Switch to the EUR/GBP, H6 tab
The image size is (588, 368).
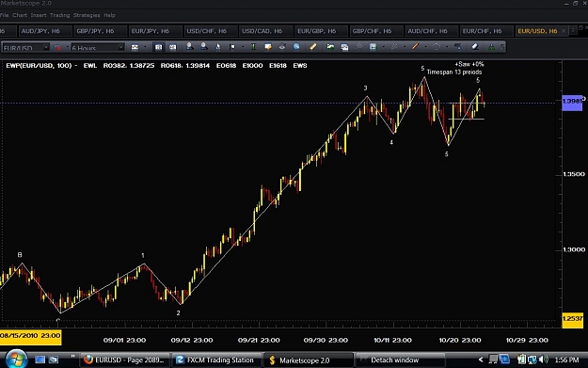[322, 31]
